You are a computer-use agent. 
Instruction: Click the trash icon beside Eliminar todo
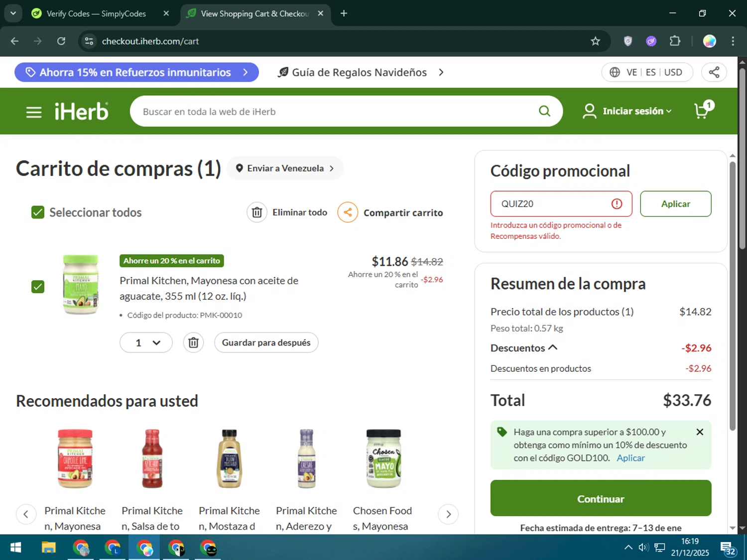pos(257,213)
